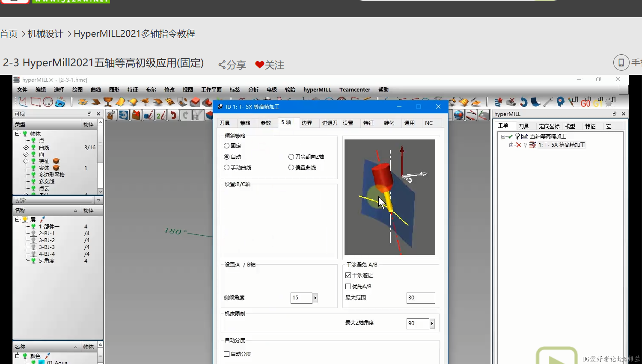
Task: Open the hyperMILL menu in menu bar
Action: (317, 90)
